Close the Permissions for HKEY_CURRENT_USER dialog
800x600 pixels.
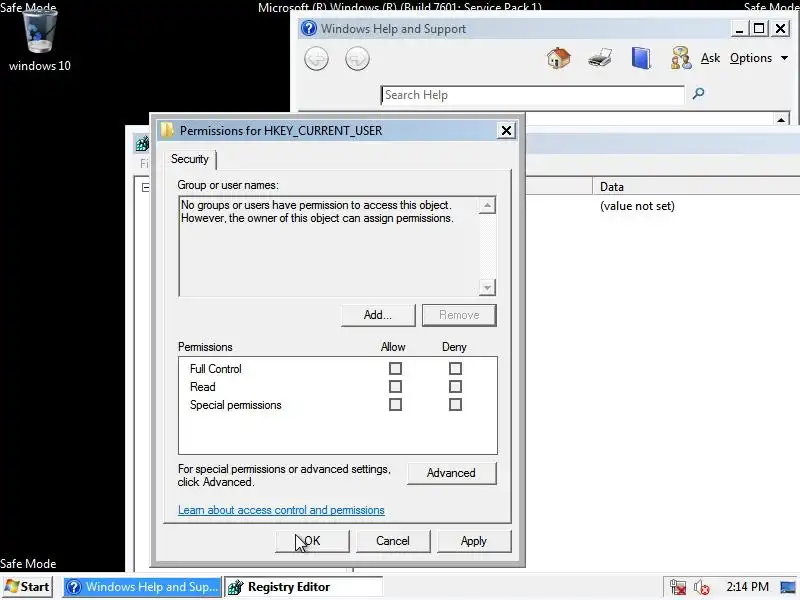(506, 131)
